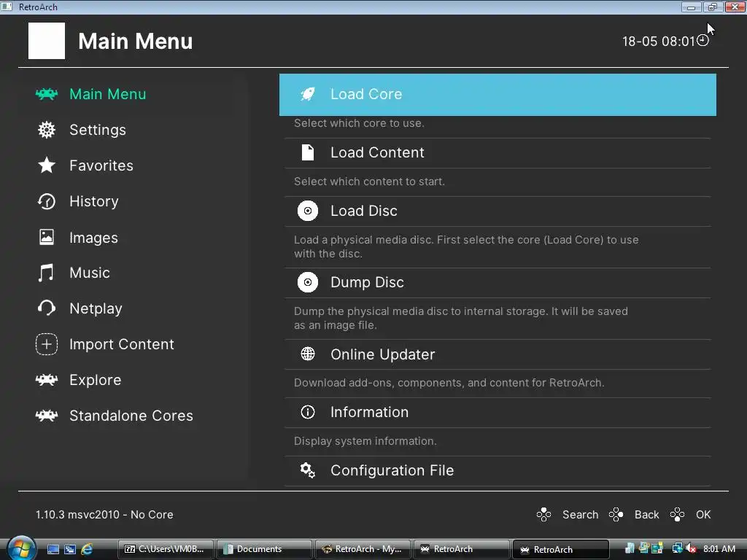Click the Netplay headset icon
This screenshot has width=747, height=560.
[x=47, y=308]
